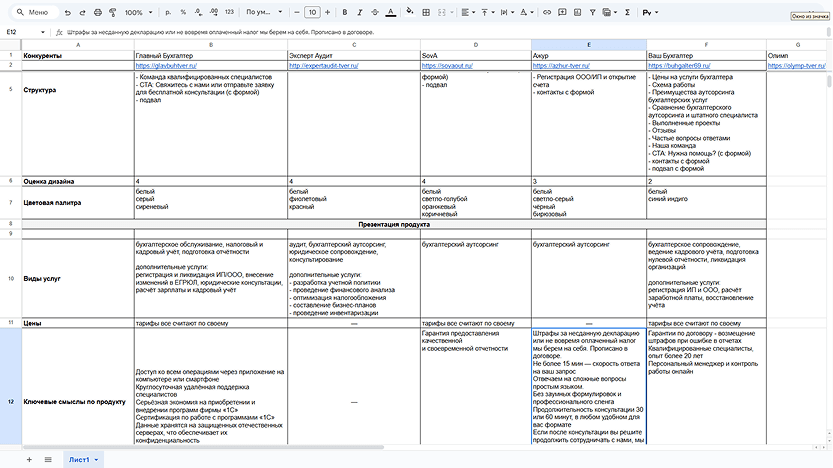Toggle bold formatting
Screen dimensions: 833x468
344,12
